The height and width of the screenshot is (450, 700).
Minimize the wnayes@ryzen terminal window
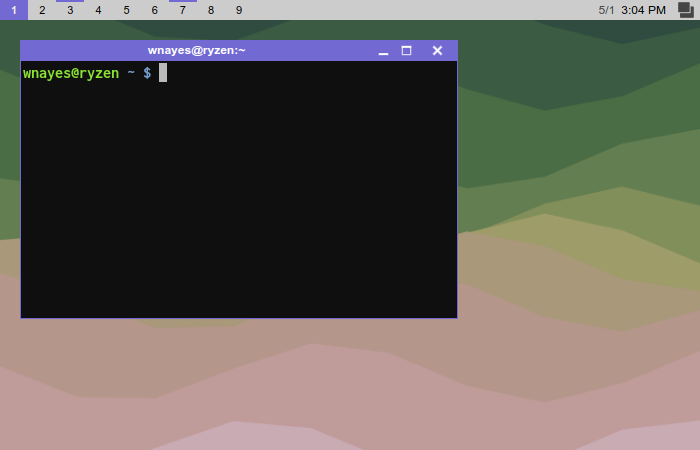(383, 51)
